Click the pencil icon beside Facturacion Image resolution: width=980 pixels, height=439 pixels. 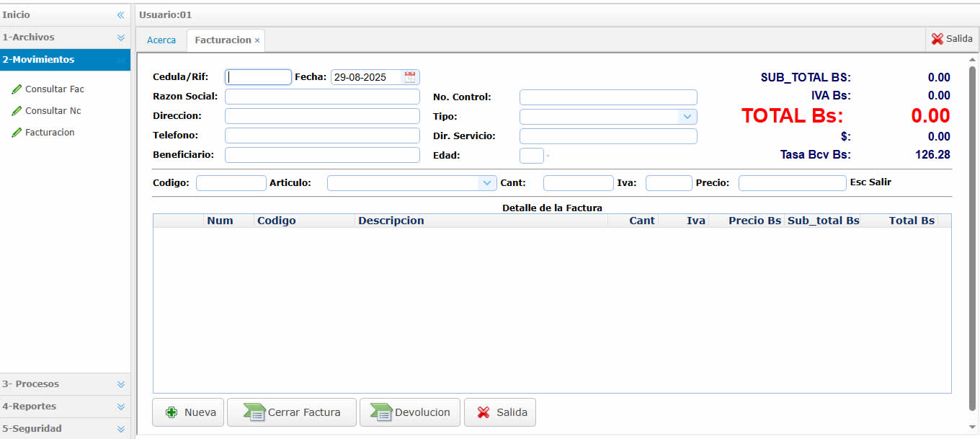coord(17,133)
